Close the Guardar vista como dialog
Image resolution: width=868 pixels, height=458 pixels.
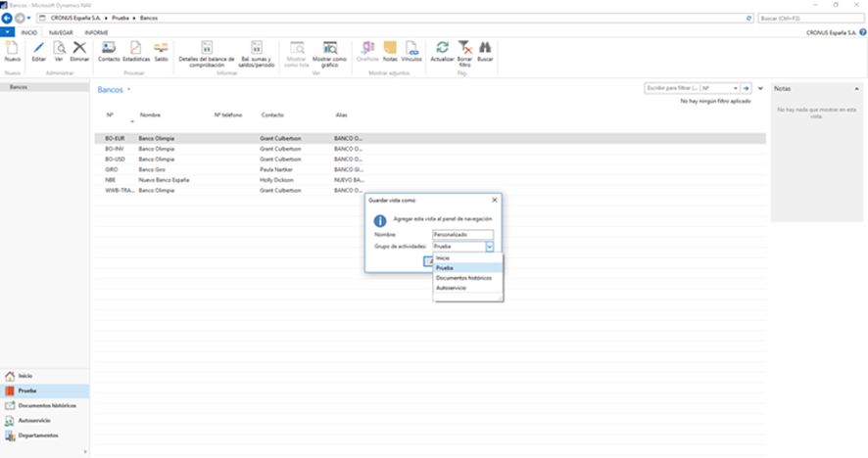495,201
